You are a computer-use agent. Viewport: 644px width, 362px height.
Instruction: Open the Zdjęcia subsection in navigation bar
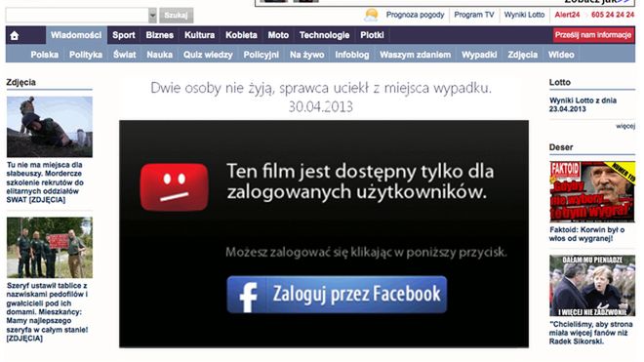pyautogui.click(x=522, y=55)
